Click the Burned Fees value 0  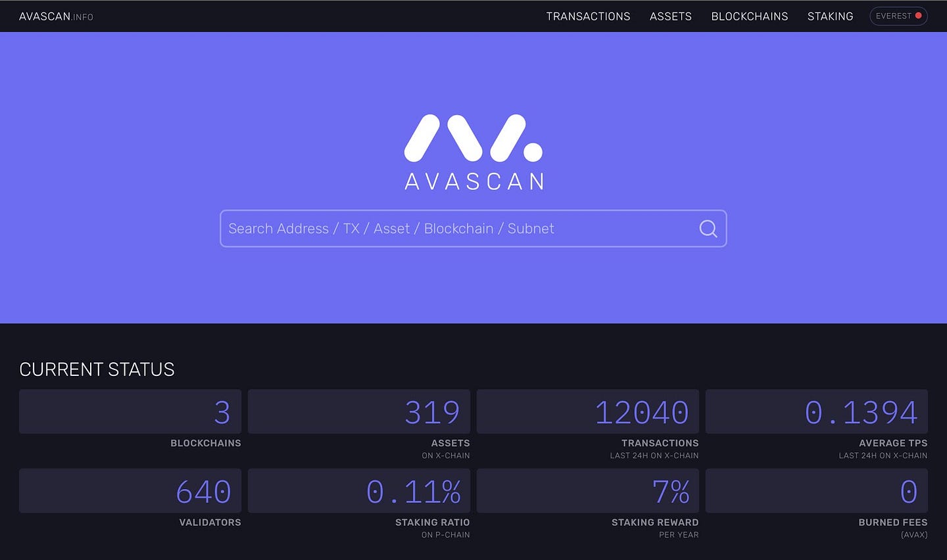(909, 492)
